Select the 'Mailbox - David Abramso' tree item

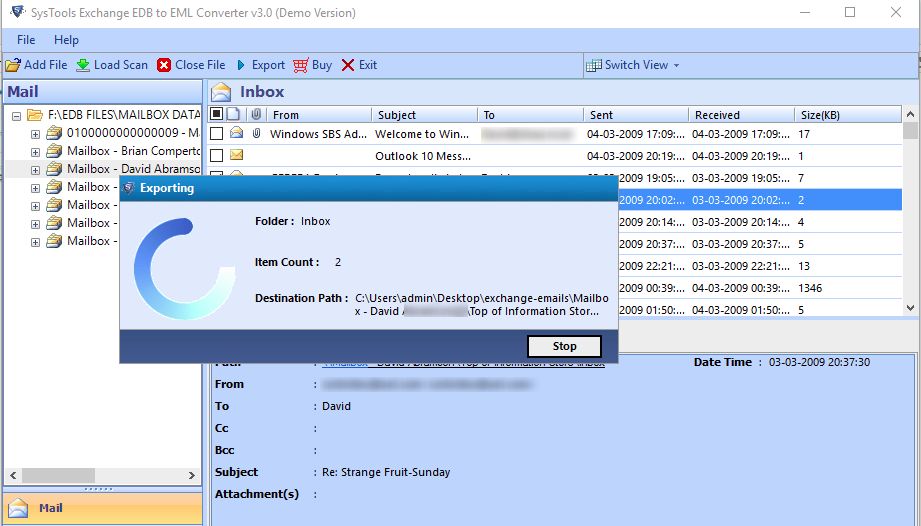(x=133, y=169)
